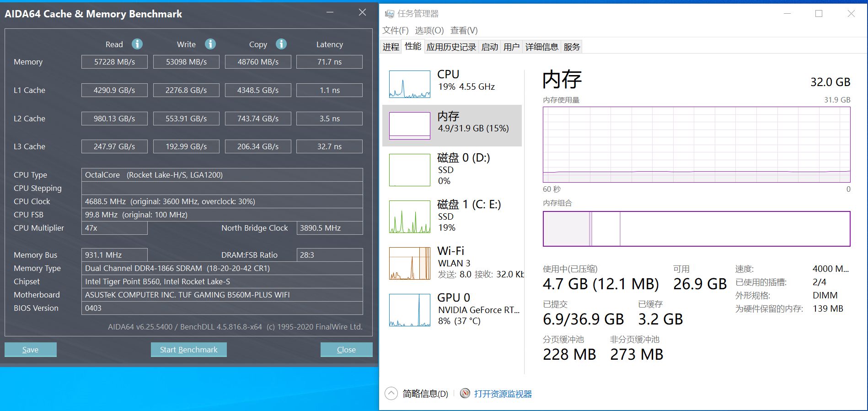Click the L3 Cache Copy 206.34 GB/s field
This screenshot has width=868, height=411.
[258, 146]
